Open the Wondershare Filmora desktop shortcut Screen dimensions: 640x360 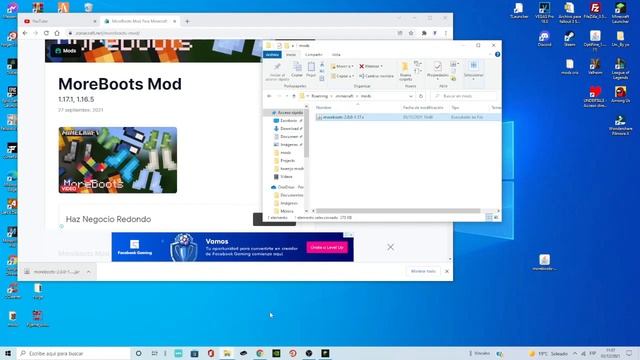point(620,125)
